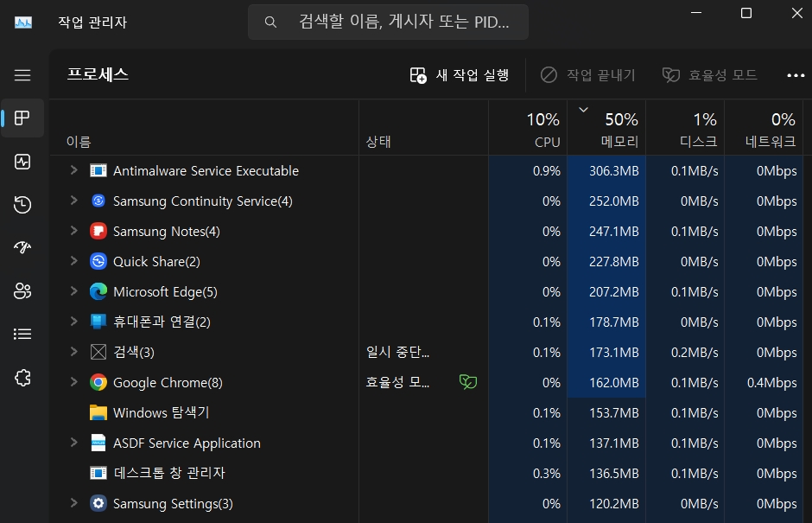Expand Samsung Notes process group
812x523 pixels.
[73, 231]
